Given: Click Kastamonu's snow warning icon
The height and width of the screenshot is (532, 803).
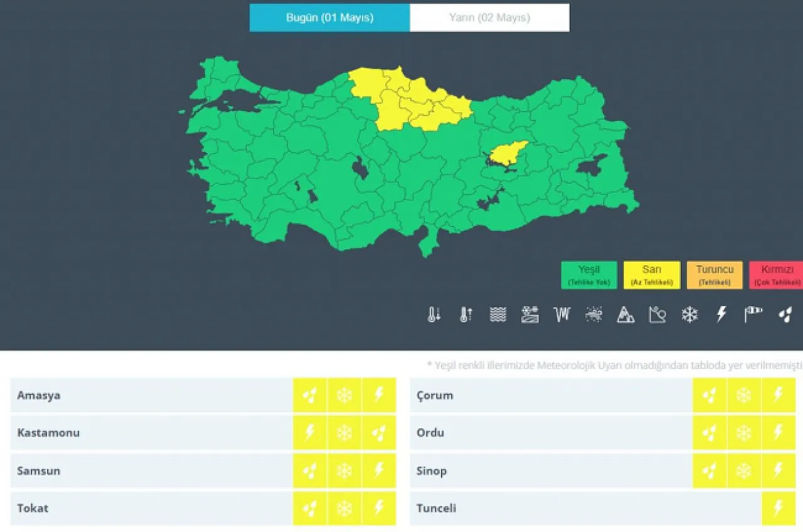Looking at the screenshot, I should [344, 433].
